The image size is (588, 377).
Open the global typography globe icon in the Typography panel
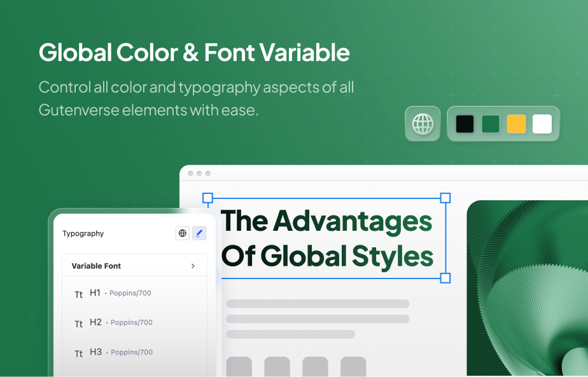point(183,233)
